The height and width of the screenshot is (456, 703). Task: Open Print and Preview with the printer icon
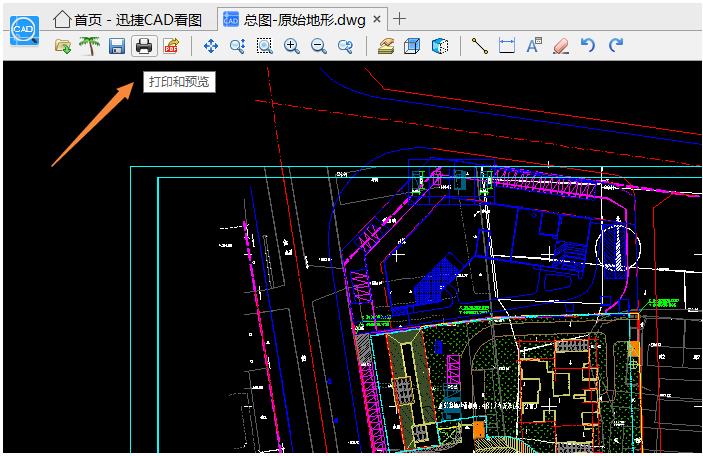(144, 46)
